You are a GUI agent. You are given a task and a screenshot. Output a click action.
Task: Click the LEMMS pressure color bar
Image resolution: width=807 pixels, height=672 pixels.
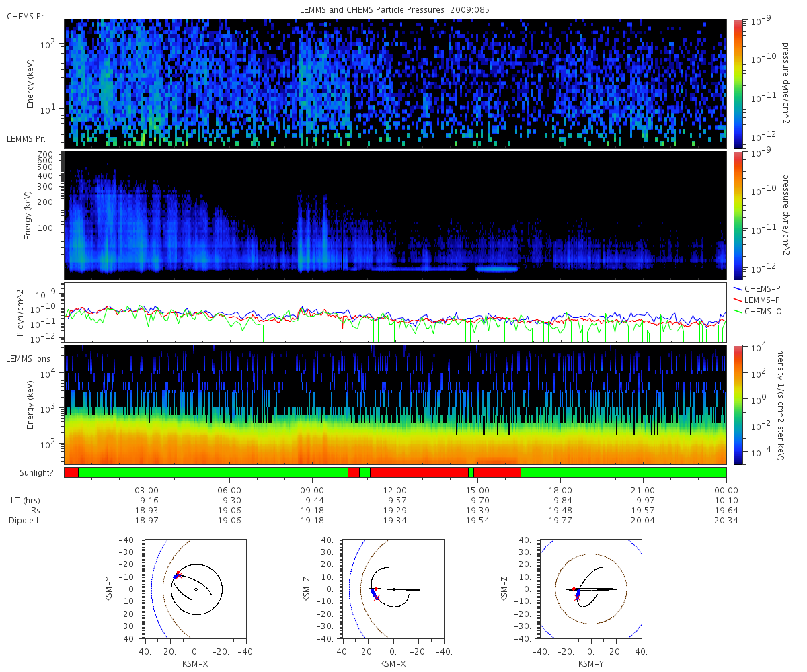point(738,215)
